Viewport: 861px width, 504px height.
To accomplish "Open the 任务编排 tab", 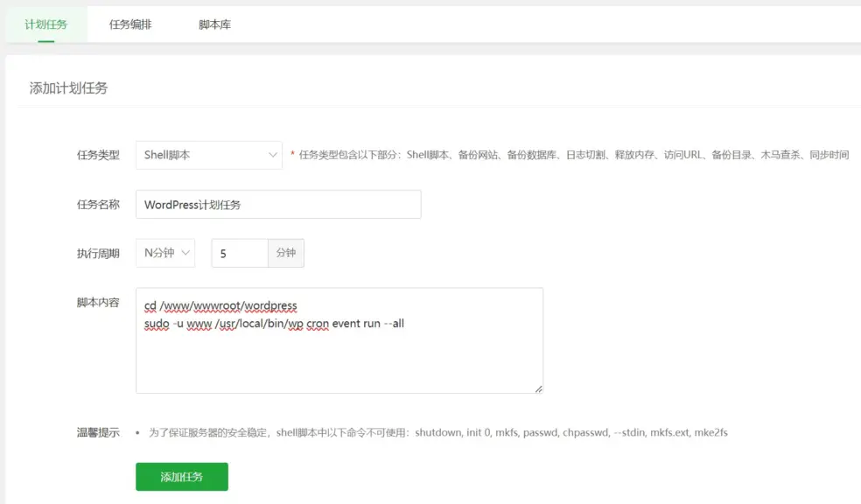I will (130, 24).
